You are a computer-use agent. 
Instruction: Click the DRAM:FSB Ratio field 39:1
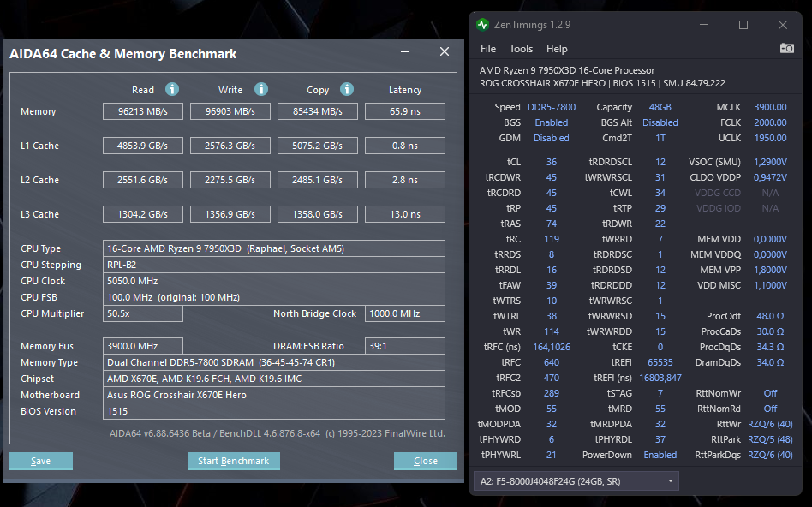(x=405, y=346)
